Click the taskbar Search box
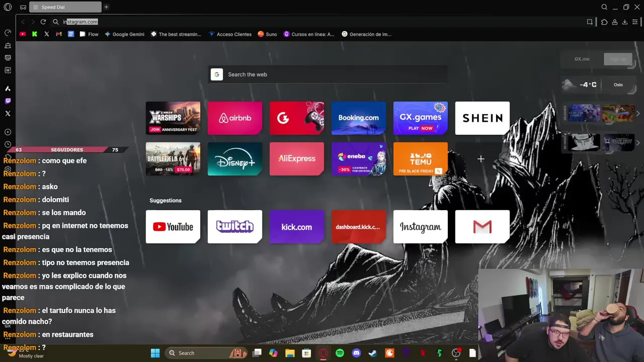Image resolution: width=644 pixels, height=362 pixels. [x=206, y=353]
